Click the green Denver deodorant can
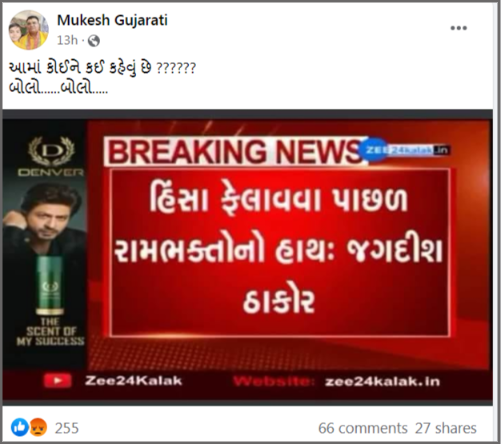This screenshot has width=501, height=444. (50, 286)
